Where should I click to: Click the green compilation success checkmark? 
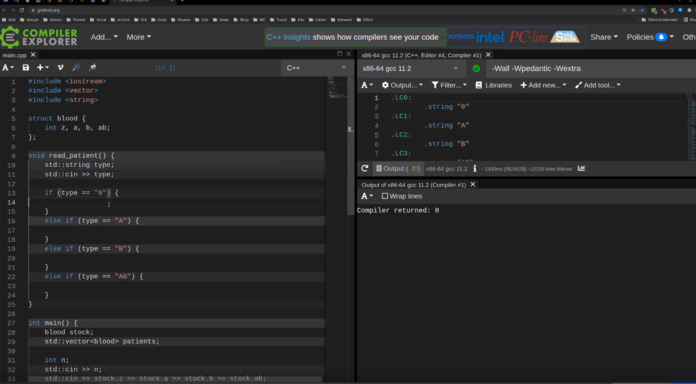point(476,68)
